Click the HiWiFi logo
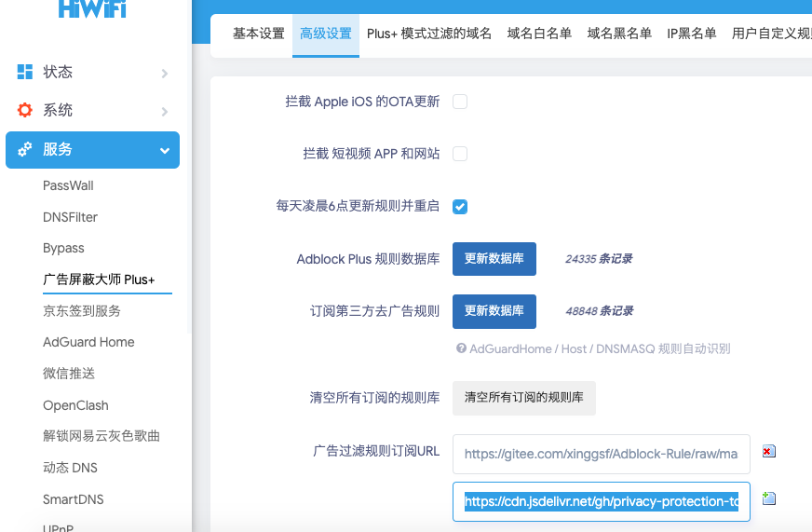This screenshot has height=532, width=812. pyautogui.click(x=92, y=8)
